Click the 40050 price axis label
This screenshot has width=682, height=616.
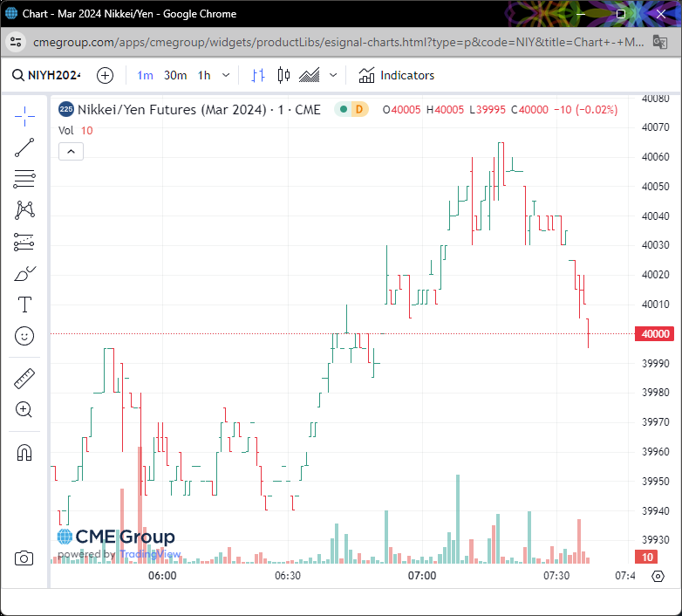[x=656, y=186]
